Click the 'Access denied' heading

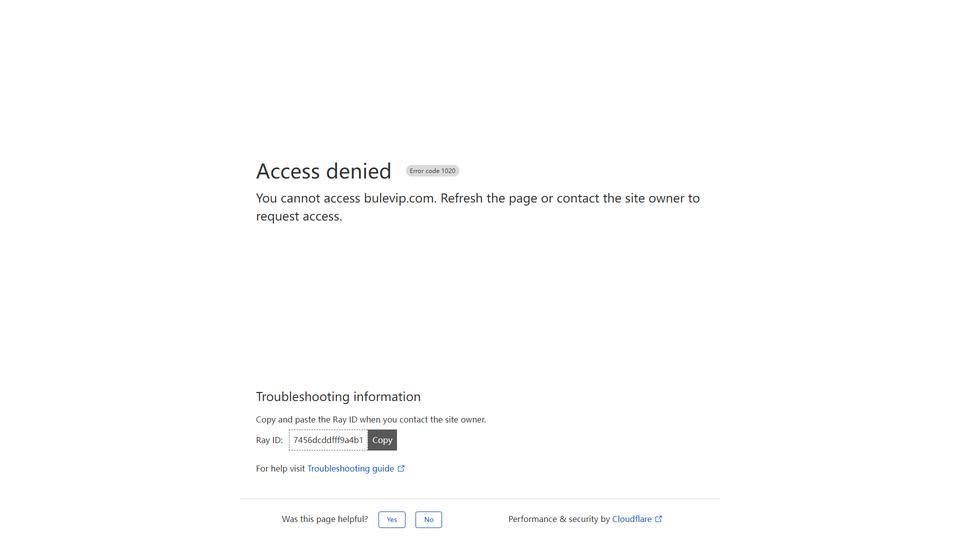click(x=323, y=171)
